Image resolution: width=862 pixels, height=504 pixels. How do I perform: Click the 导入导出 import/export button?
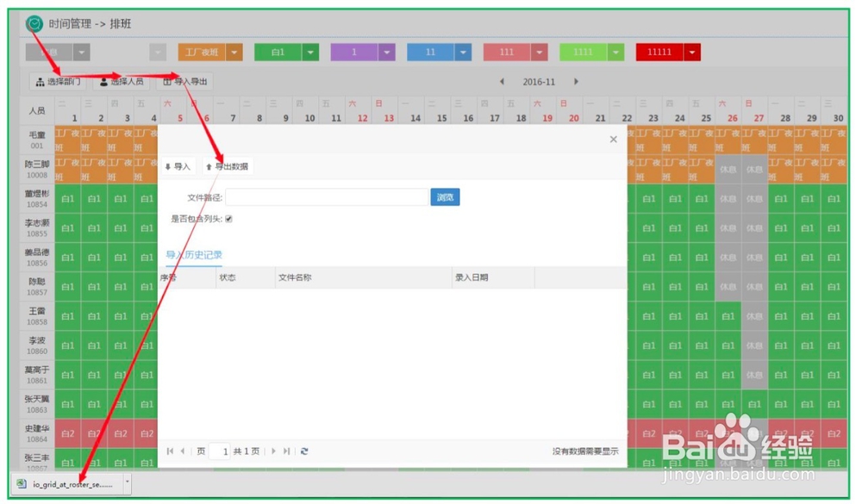185,82
